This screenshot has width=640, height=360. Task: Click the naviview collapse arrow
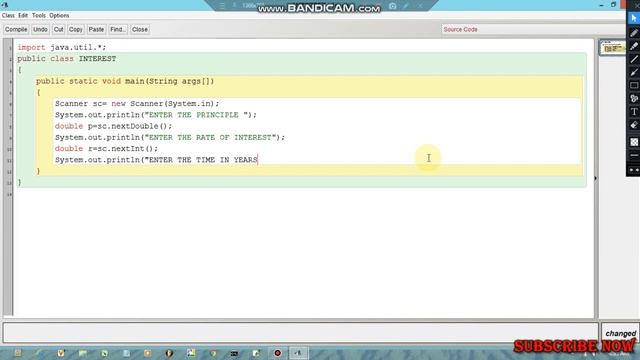point(596,178)
